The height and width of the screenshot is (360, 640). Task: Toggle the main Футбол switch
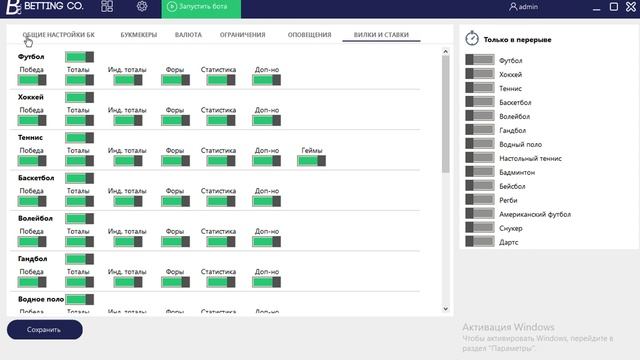(x=80, y=57)
